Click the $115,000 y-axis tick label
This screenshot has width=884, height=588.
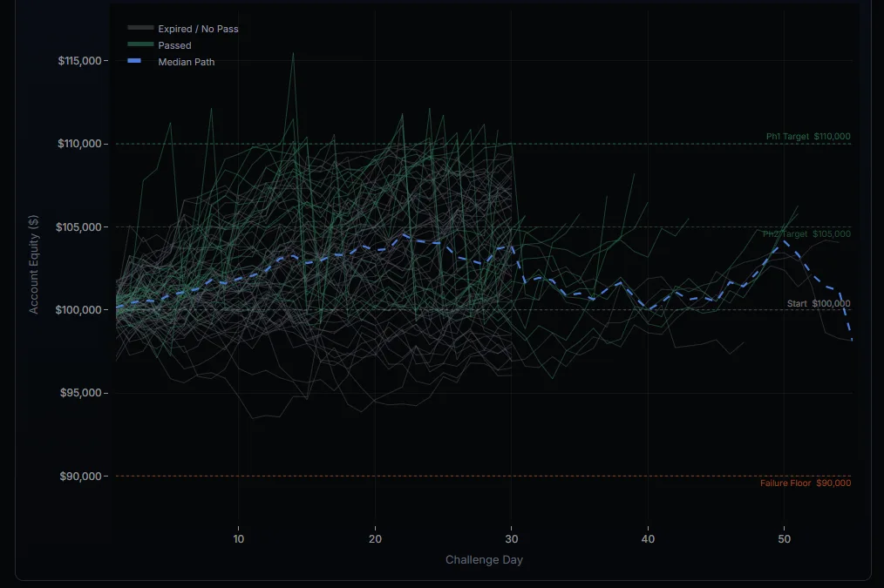79,61
